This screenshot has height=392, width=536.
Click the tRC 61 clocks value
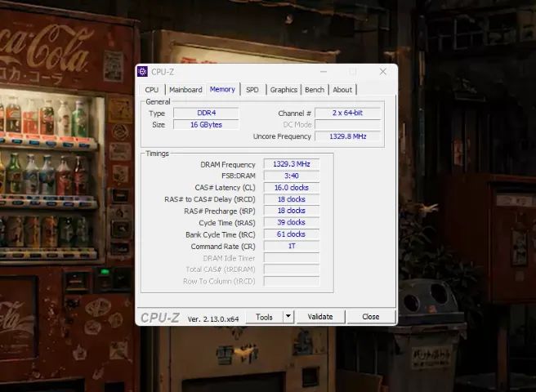[x=292, y=234]
